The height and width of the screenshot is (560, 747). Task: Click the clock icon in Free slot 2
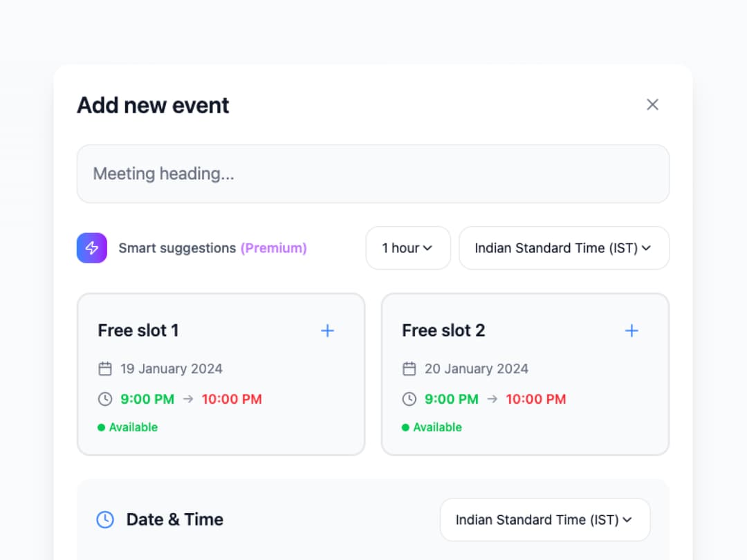click(409, 399)
